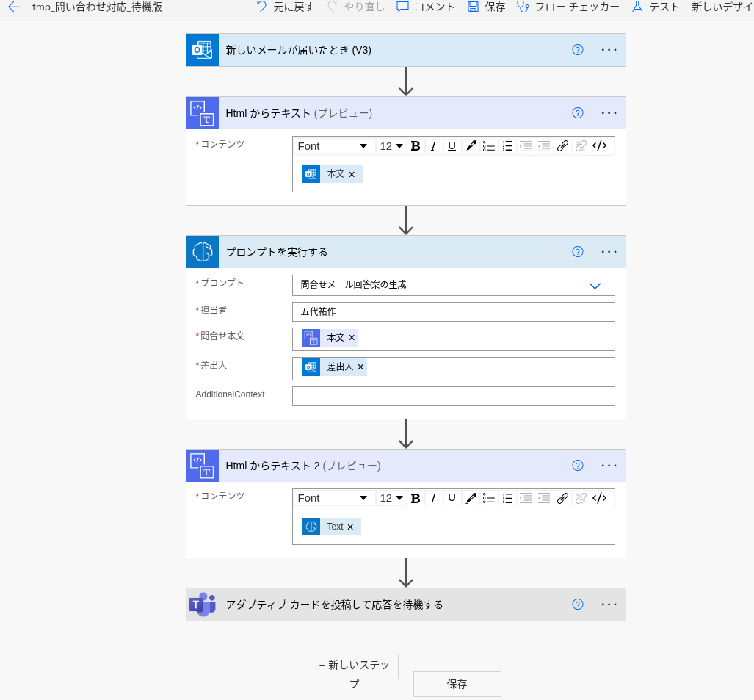Run the フロー チェッカー
Screen dimensions: 754x700
tap(568, 7)
